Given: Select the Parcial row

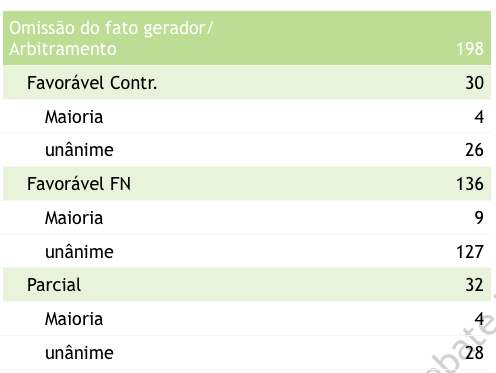Looking at the screenshot, I should [247, 285].
